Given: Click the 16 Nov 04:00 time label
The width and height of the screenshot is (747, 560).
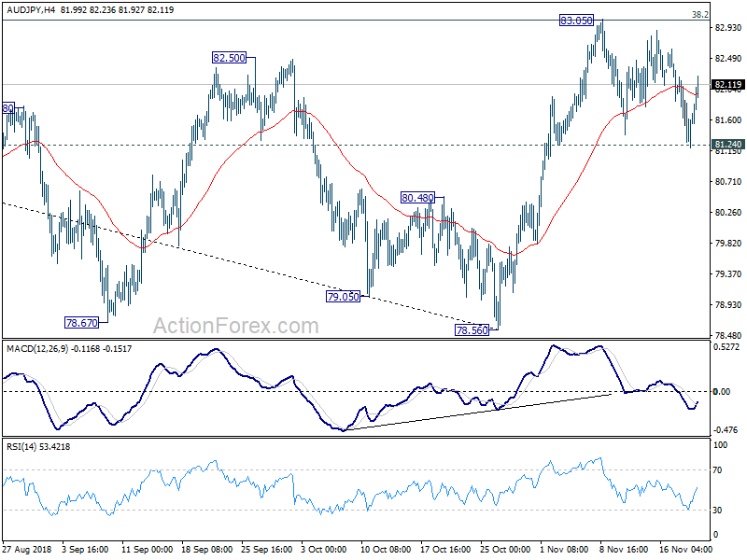Looking at the screenshot, I should pos(686,549).
